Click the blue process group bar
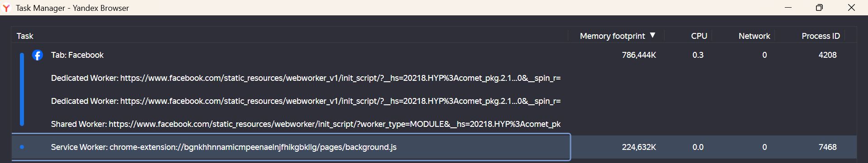 coord(22,89)
